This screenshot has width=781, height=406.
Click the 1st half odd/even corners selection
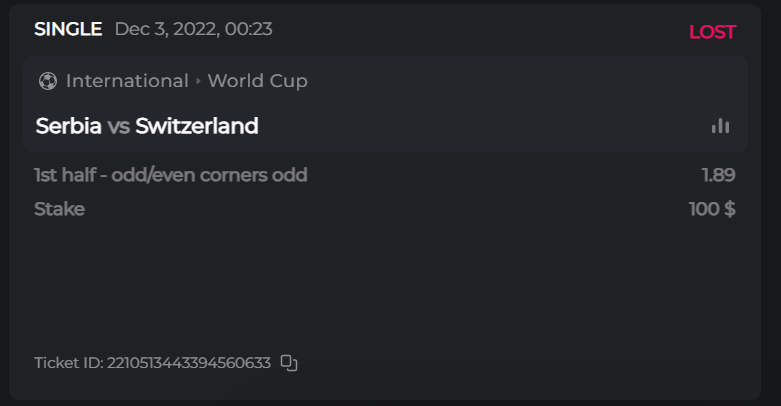(x=170, y=176)
